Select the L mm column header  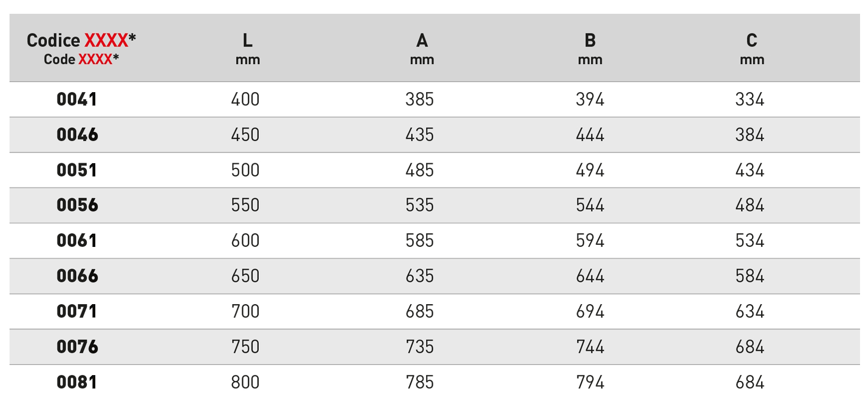248,48
